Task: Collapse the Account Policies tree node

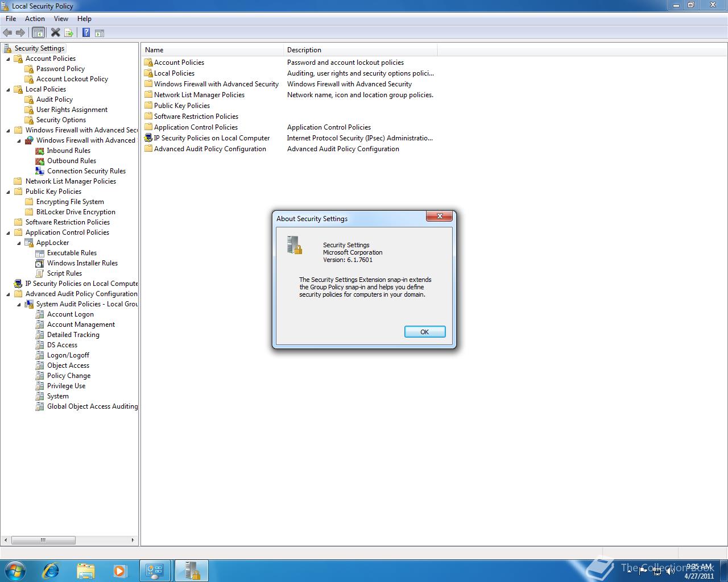Action: [8, 59]
